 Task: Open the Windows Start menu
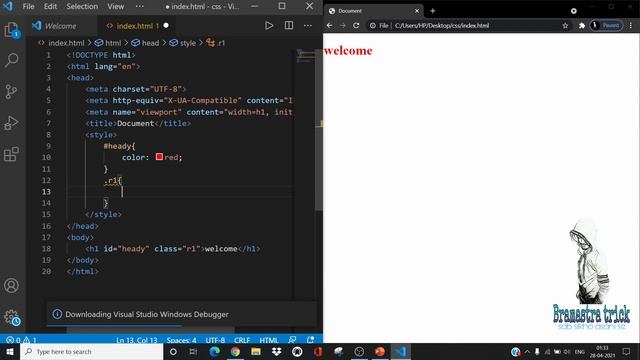coord(10,351)
